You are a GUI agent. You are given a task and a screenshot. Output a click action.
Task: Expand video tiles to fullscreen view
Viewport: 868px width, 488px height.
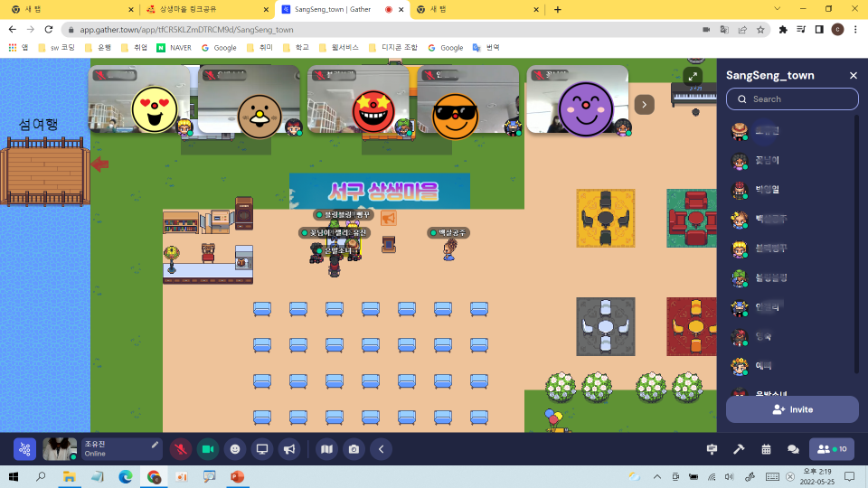(693, 76)
